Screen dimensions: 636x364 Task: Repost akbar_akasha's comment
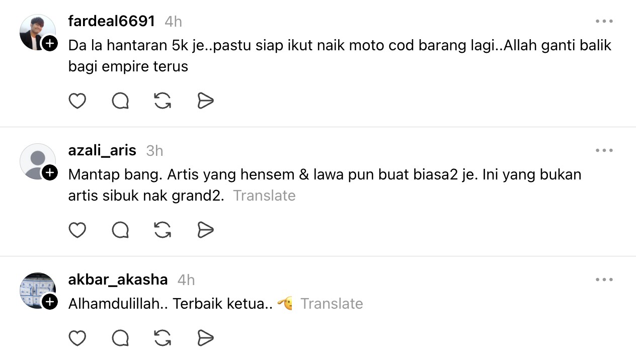163,338
